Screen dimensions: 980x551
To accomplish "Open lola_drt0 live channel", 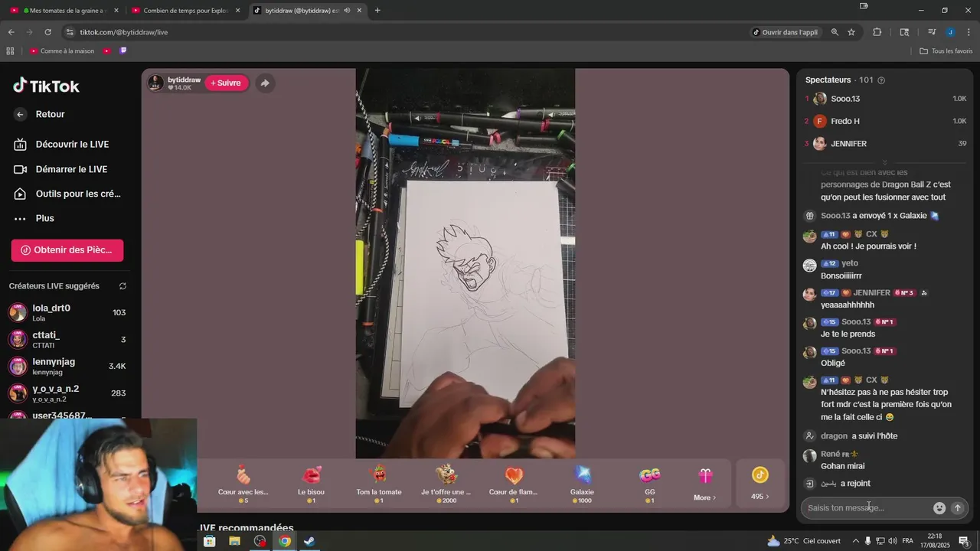I will pos(67,312).
